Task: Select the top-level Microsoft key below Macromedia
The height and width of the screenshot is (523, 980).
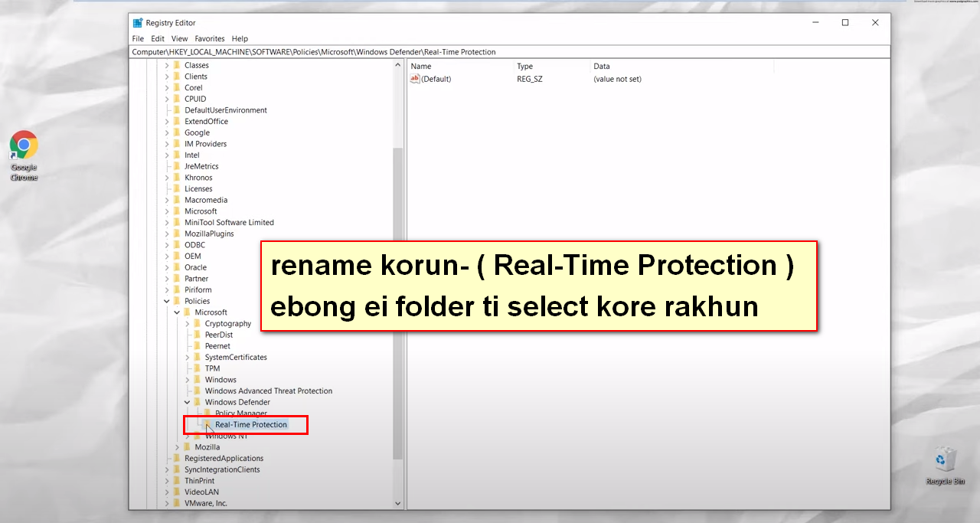Action: pos(201,211)
